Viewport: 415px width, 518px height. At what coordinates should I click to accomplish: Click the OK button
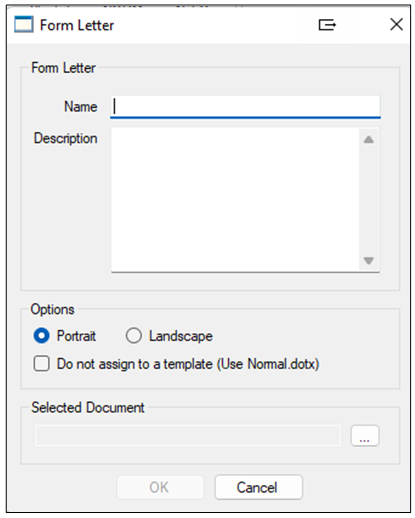pos(160,487)
